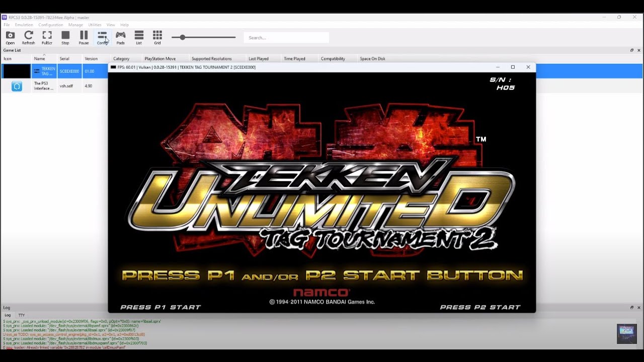
Task: Focus the Search field
Action: pos(286,38)
